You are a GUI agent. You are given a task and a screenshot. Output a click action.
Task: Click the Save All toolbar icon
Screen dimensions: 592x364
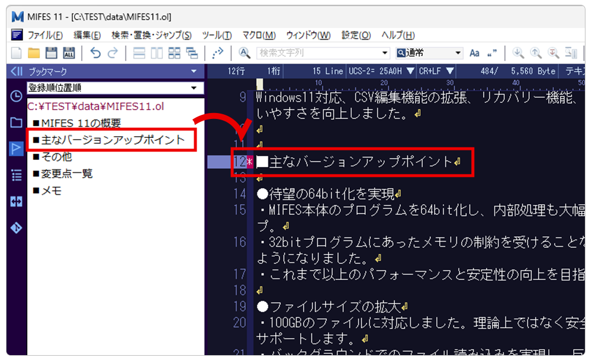(69, 53)
